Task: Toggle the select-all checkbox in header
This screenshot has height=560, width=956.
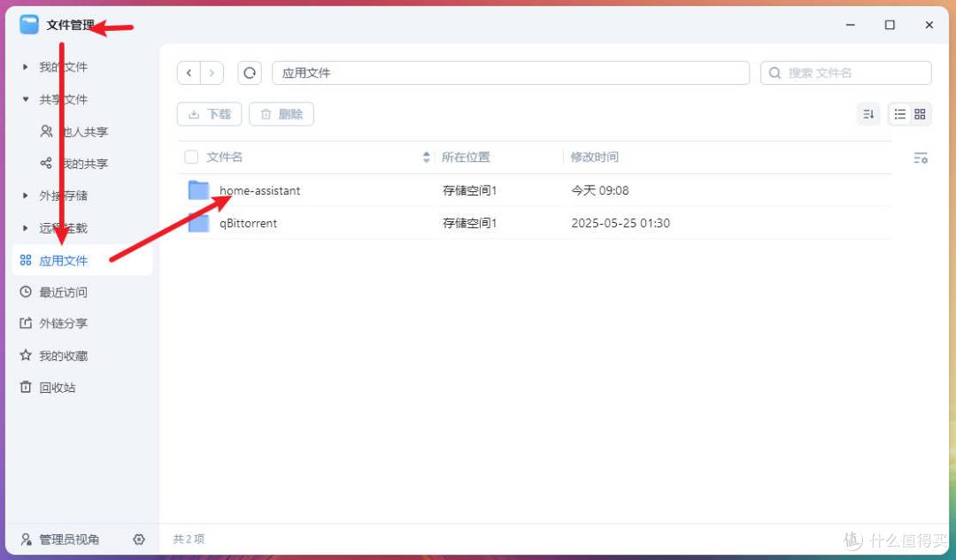Action: pos(191,157)
